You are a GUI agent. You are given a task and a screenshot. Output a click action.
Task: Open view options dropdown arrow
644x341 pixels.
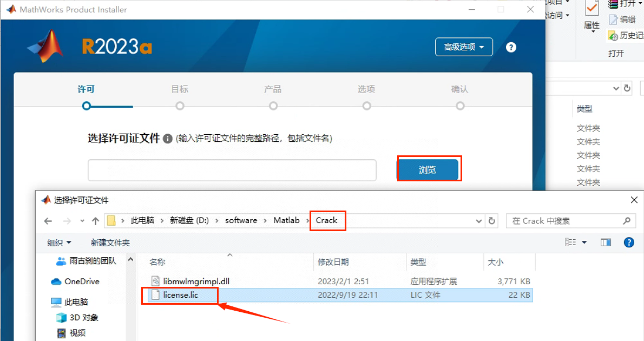pyautogui.click(x=584, y=242)
